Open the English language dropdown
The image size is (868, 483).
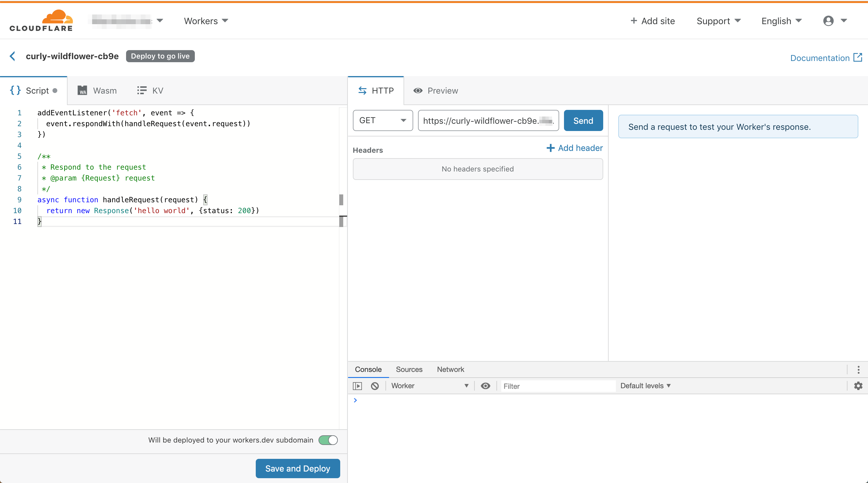click(x=781, y=21)
